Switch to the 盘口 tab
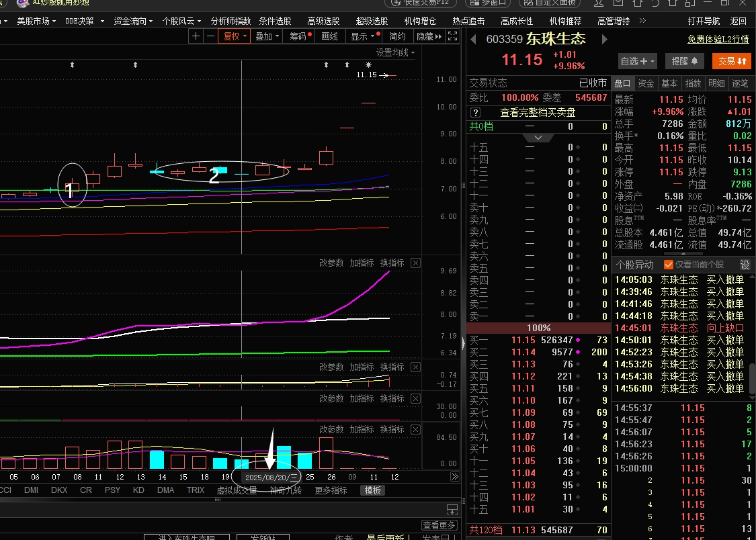The height and width of the screenshot is (540, 756). [622, 83]
